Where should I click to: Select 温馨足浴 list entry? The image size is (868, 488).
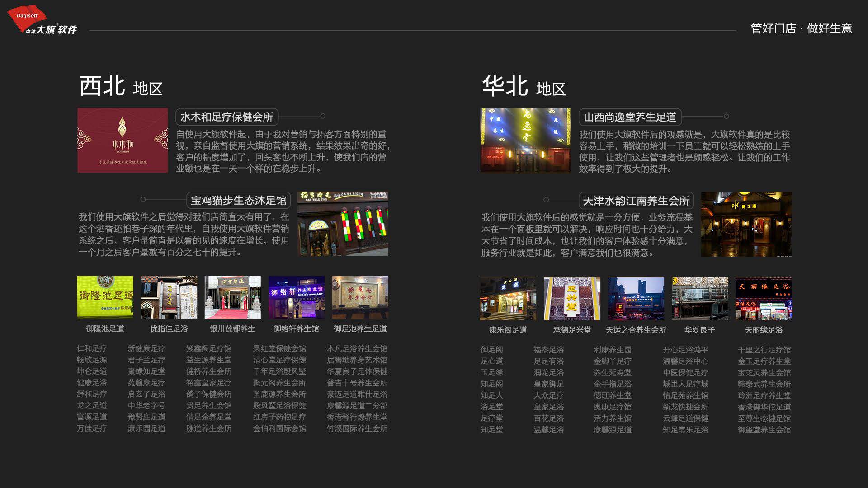[x=548, y=429]
